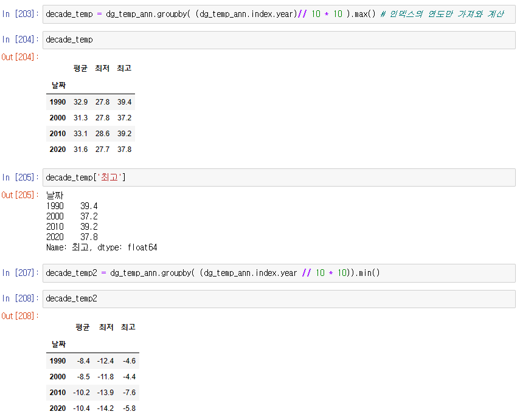The image size is (520, 420).
Task: Click table cell 39.2 in 2010 row
Action: click(x=124, y=134)
